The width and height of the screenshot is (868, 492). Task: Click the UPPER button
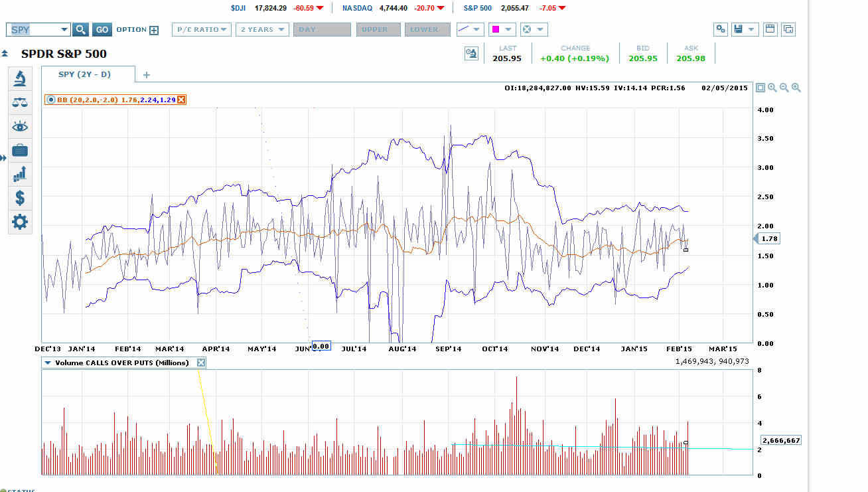click(378, 29)
